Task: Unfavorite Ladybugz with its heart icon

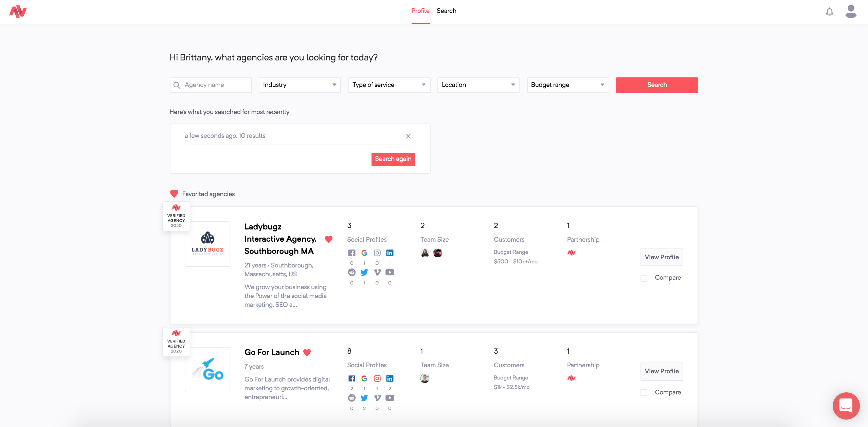Action: tap(328, 239)
